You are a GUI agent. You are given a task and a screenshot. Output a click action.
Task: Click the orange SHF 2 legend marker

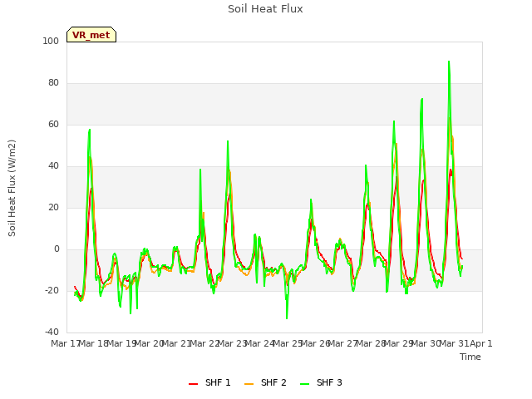249,383
